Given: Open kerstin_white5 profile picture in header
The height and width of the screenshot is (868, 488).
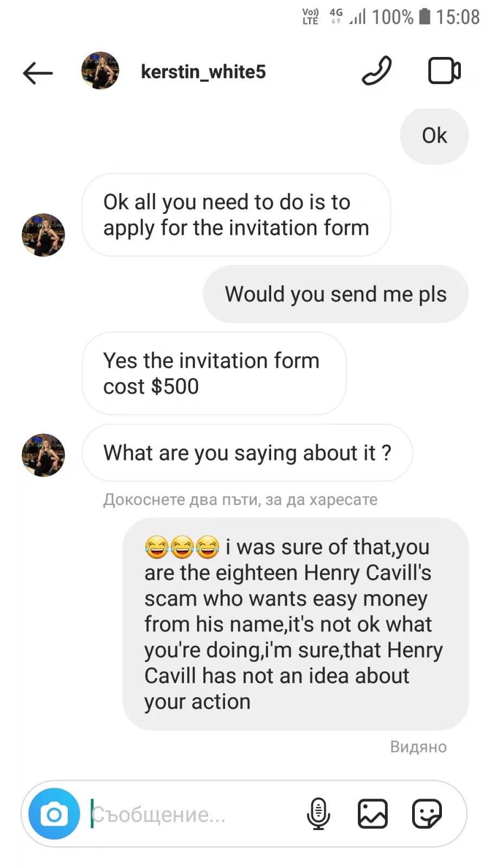Looking at the screenshot, I should coord(100,71).
